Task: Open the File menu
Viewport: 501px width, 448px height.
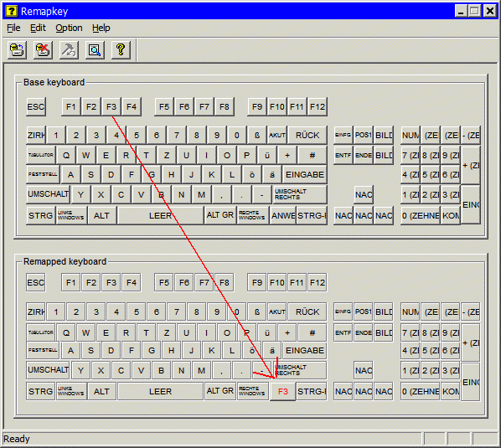Action: (x=13, y=28)
